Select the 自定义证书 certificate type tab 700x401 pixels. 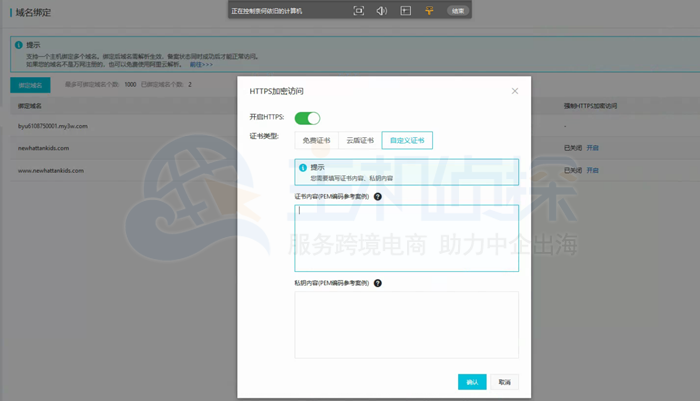point(407,140)
